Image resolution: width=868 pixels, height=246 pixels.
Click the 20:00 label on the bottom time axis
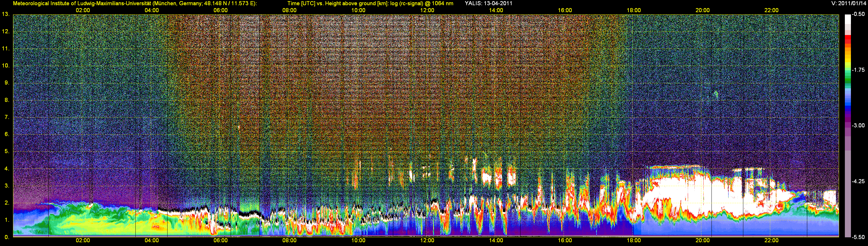[x=703, y=240]
